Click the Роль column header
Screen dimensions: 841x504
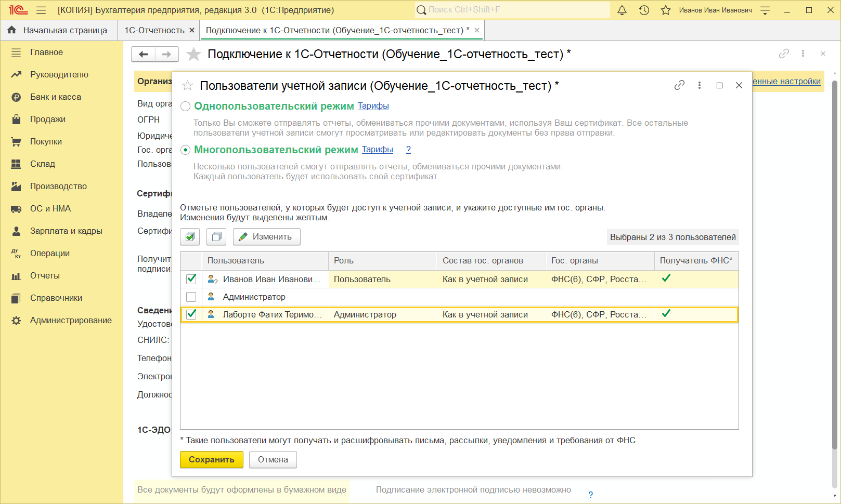383,261
